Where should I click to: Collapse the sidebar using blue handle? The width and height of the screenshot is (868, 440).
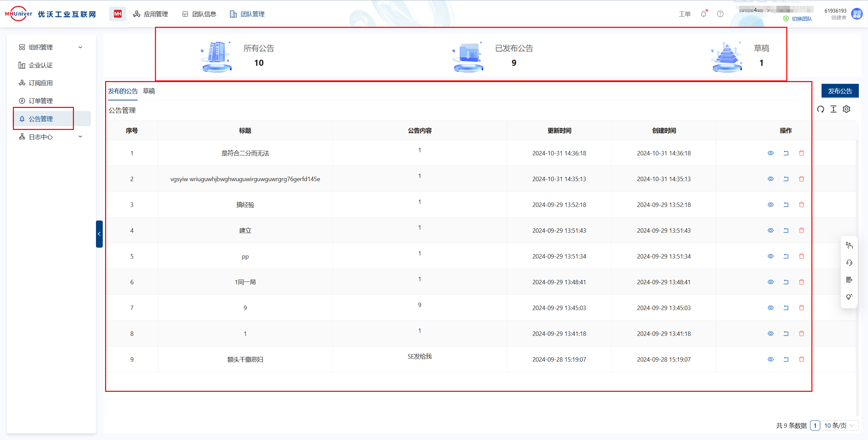(99, 234)
